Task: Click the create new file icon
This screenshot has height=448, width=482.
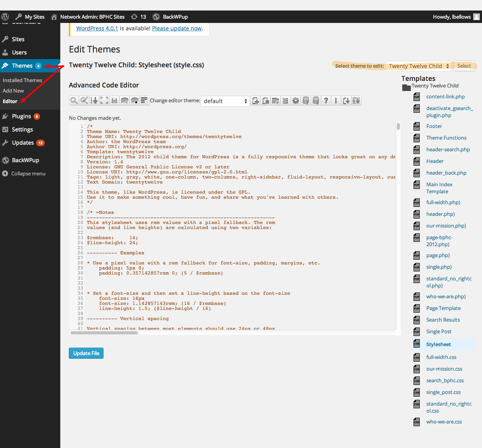Action: [256, 101]
